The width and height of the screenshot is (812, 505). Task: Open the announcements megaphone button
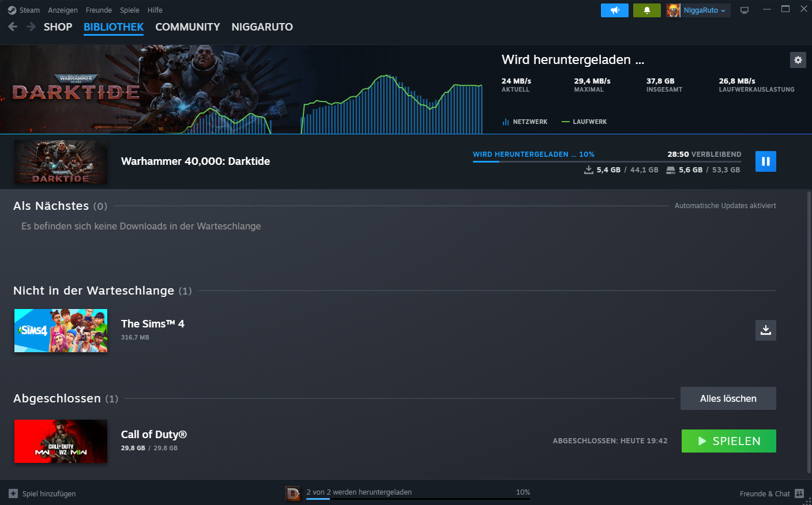coord(615,10)
